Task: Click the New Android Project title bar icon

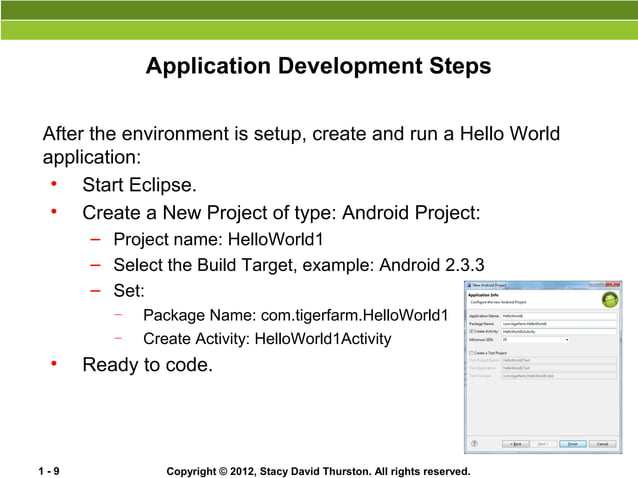Action: click(x=470, y=285)
